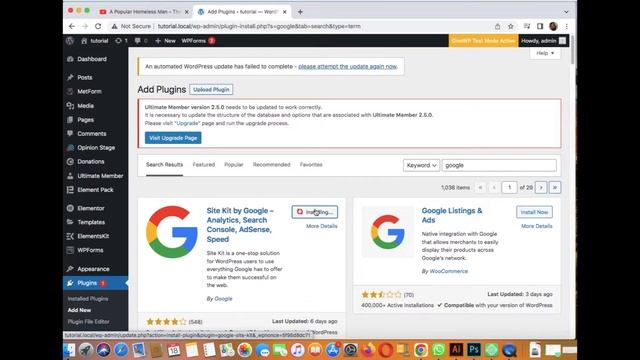Open More Details for Google Listings & Ads

click(537, 226)
